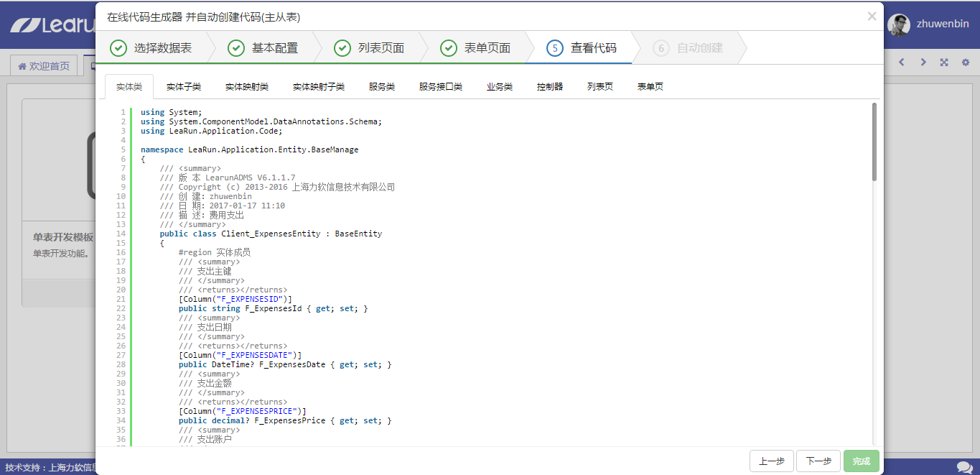Click the F_ExpensesId property line

click(274, 308)
